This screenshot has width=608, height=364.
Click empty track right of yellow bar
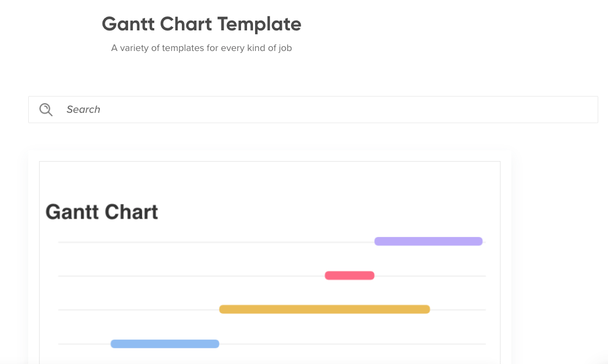(458, 310)
